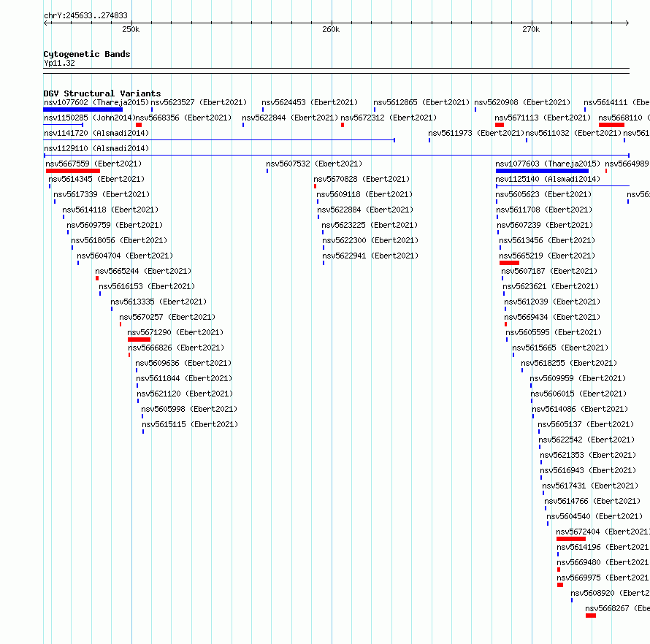Select nsv5609959 (Ebert2021) label

[578, 378]
